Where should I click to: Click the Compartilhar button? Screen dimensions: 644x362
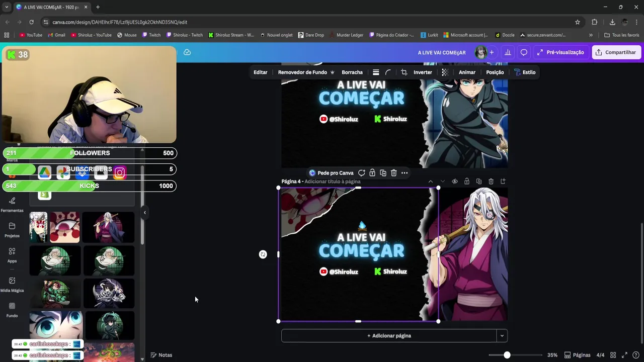616,52
